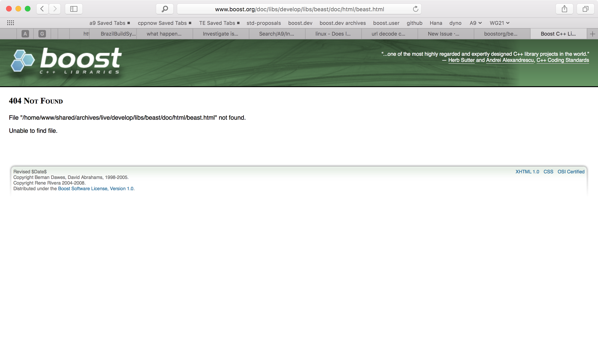Click the forward navigation arrow
The height and width of the screenshot is (364, 598).
55,9
